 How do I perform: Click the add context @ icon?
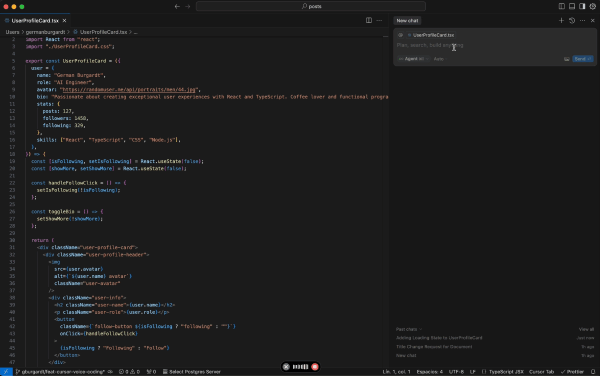tap(400, 35)
